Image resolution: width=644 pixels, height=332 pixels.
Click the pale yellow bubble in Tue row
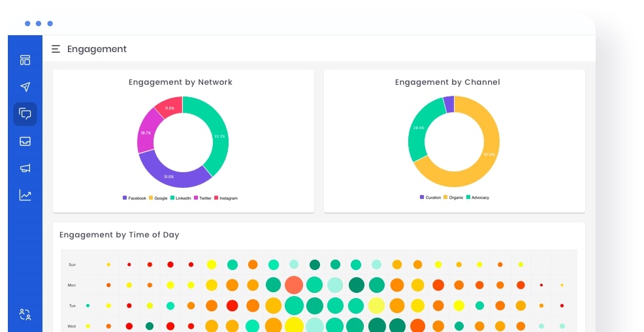(x=376, y=306)
